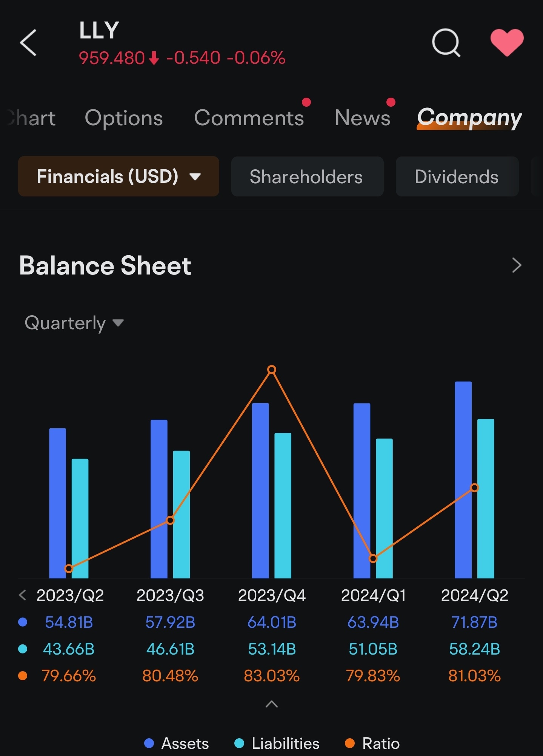Viewport: 543px width, 756px height.
Task: Tap the -0.06% percent change
Action: 256,58
